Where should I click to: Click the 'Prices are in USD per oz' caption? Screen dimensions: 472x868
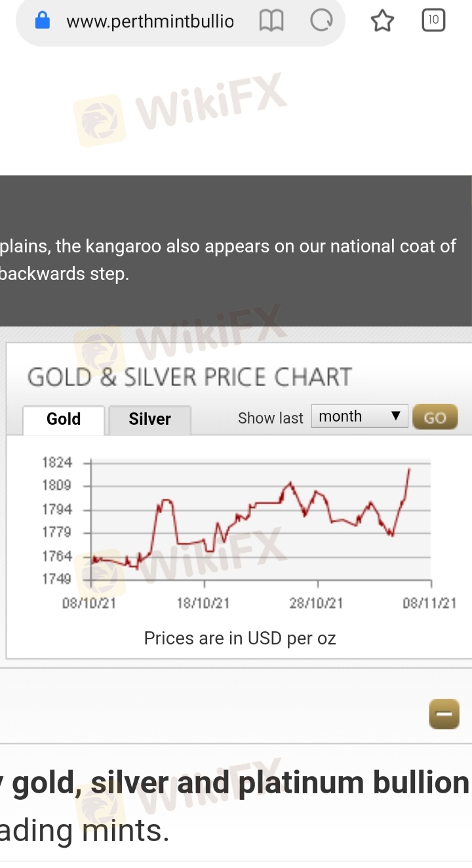coord(240,638)
